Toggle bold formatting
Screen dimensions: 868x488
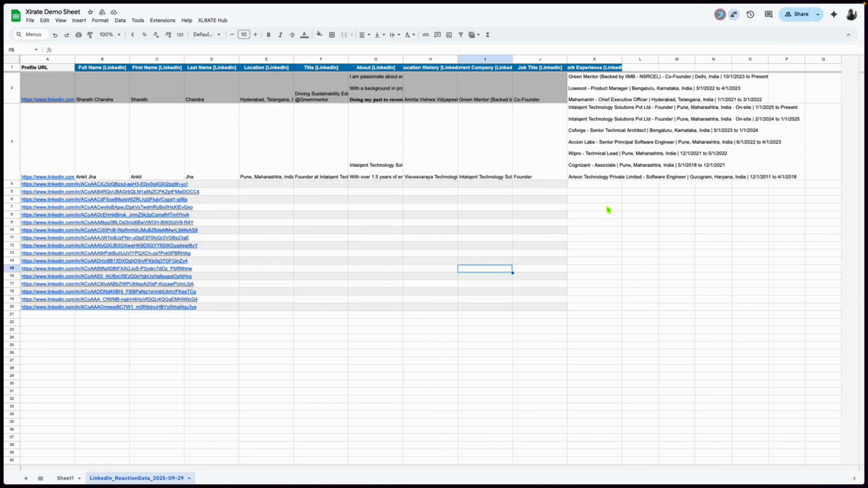point(268,35)
